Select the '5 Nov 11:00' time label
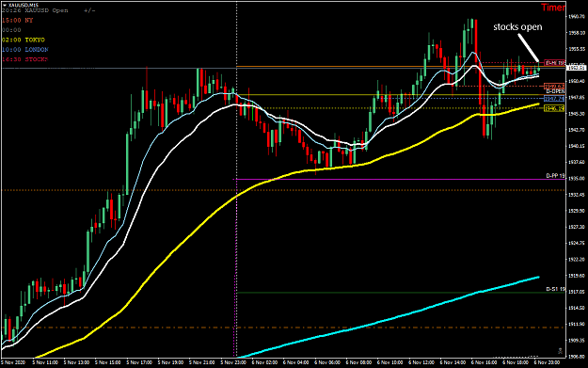The height and width of the screenshot is (368, 588). [45, 362]
